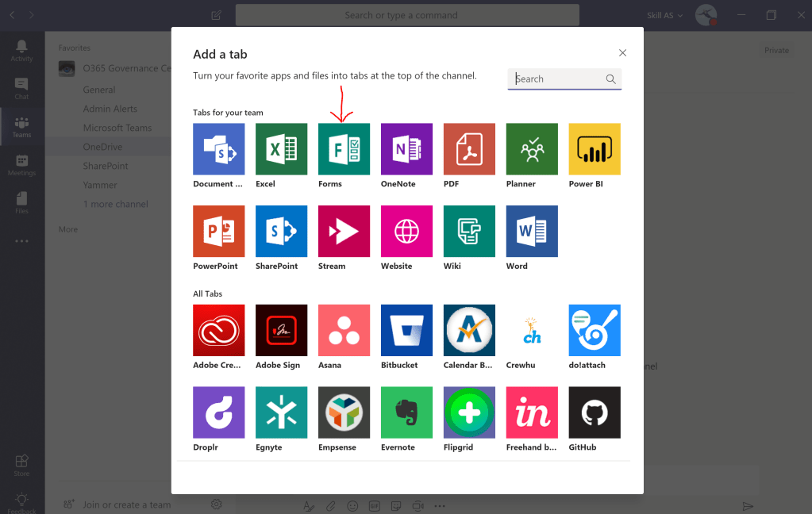This screenshot has width=812, height=514.
Task: Select the Stream app icon
Action: pyautogui.click(x=343, y=231)
